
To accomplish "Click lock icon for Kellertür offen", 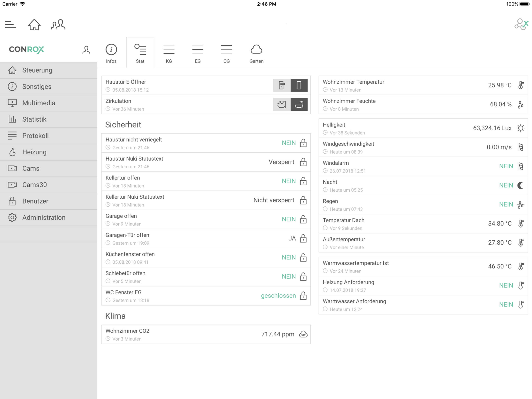I will (303, 181).
